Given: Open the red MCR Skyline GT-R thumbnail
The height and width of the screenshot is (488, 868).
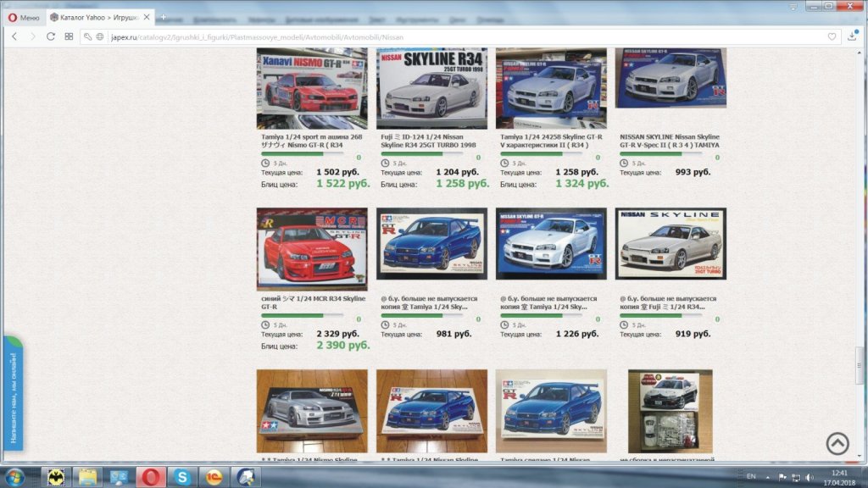Looking at the screenshot, I should point(312,243).
